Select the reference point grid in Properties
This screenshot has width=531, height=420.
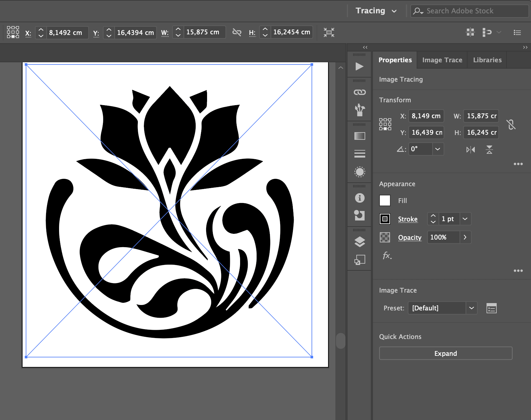point(385,124)
